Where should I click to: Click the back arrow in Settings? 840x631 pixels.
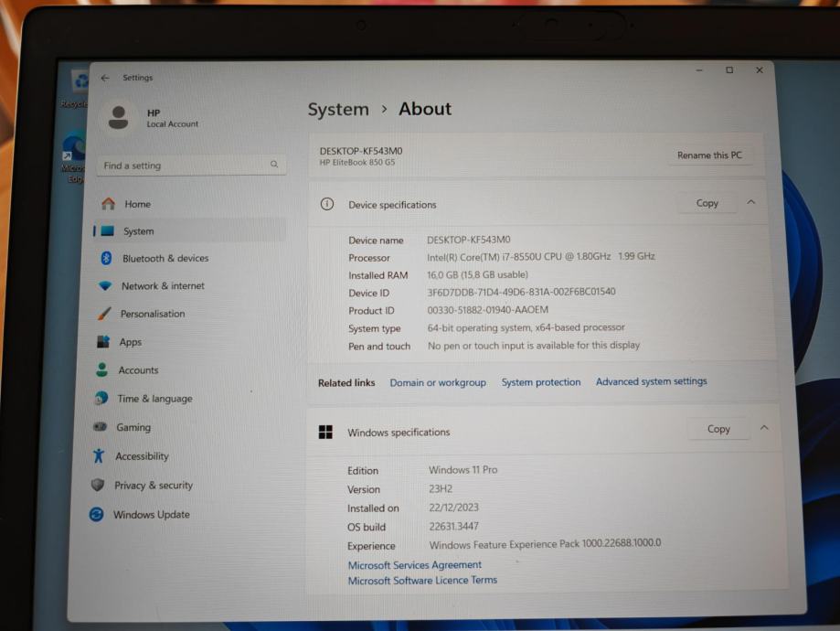tap(105, 78)
